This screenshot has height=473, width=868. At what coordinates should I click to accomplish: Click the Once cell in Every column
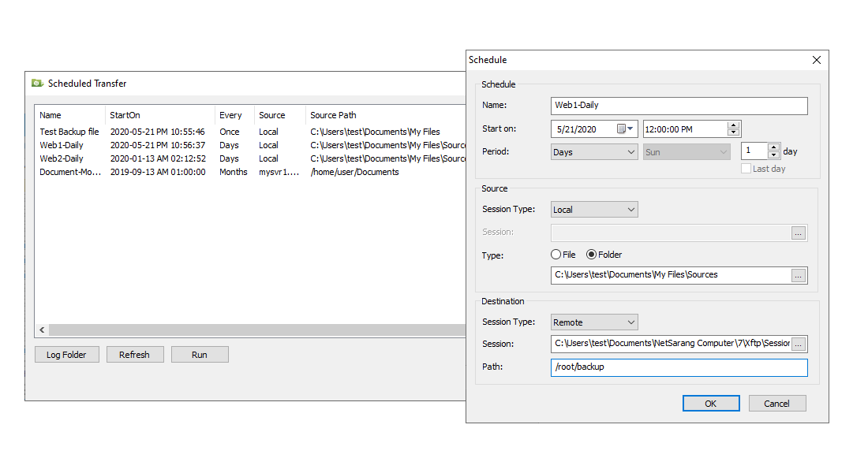229,132
